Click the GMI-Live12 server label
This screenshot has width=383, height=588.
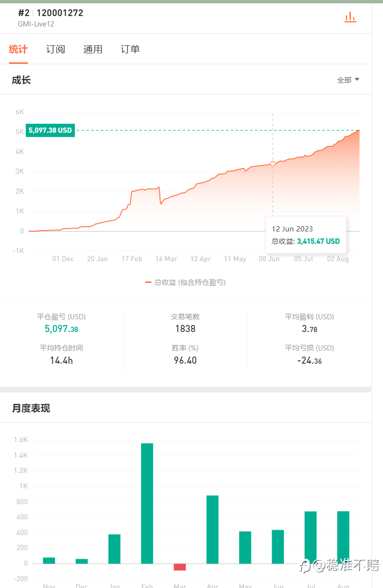36,24
